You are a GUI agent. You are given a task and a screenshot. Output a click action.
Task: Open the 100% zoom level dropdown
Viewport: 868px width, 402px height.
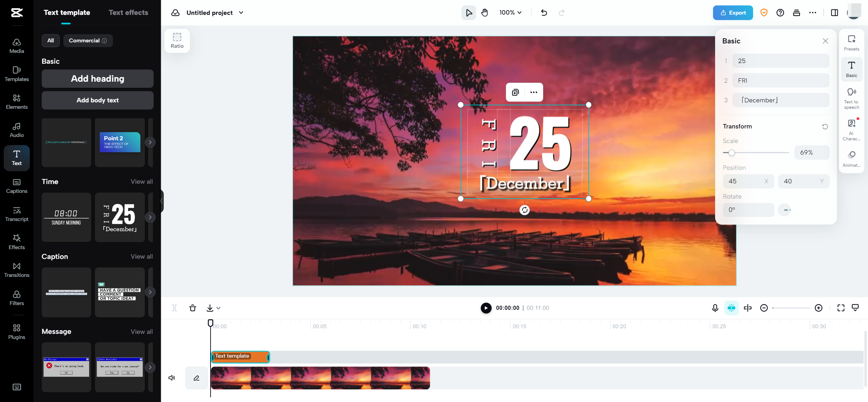pyautogui.click(x=510, y=13)
